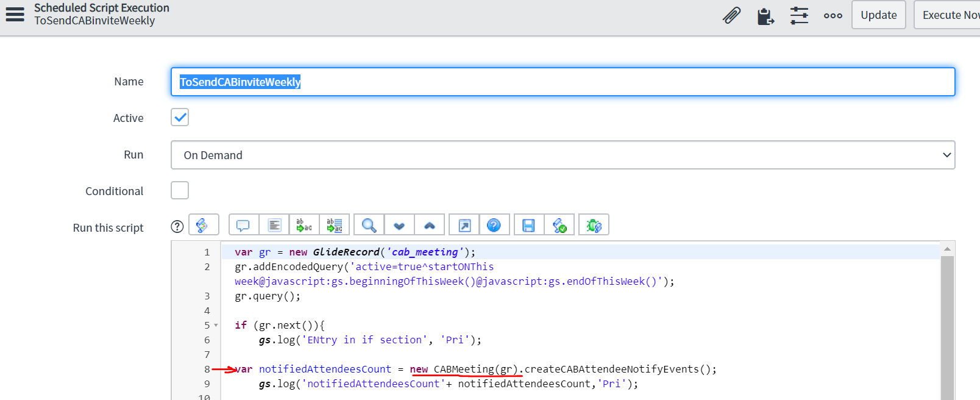Screen dimensions: 980x400
Task: Click the replace all icon
Action: point(335,225)
